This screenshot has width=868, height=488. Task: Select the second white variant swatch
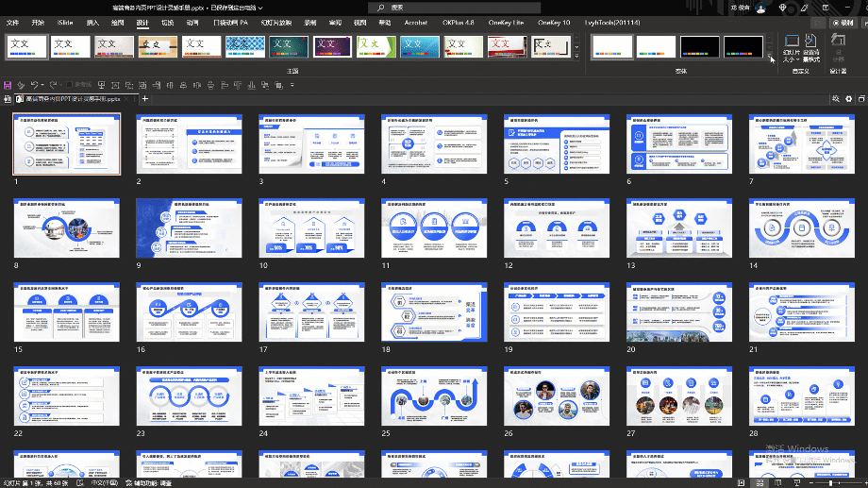coord(656,46)
